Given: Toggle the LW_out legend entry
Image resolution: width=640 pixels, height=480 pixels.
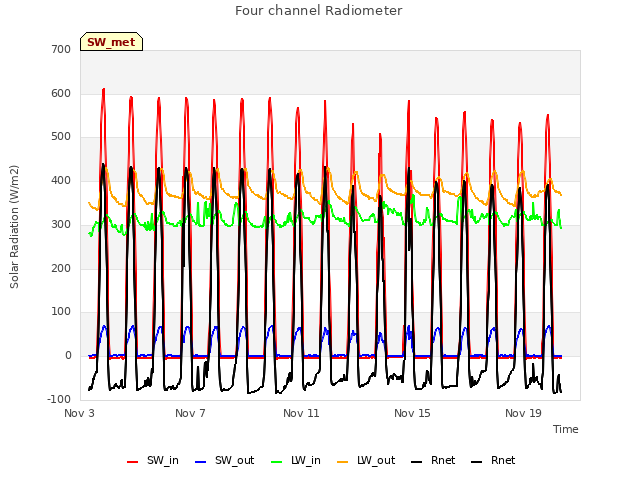Looking at the screenshot, I should [x=366, y=461].
